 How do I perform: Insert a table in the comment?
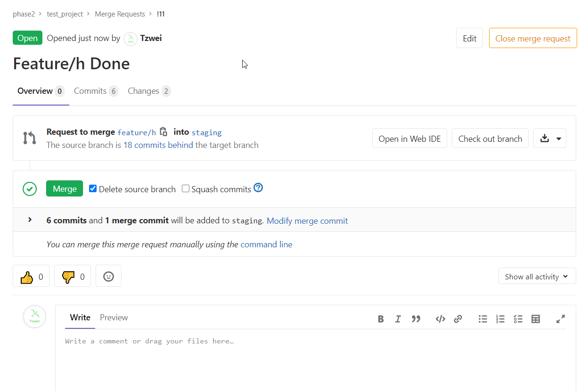point(536,319)
